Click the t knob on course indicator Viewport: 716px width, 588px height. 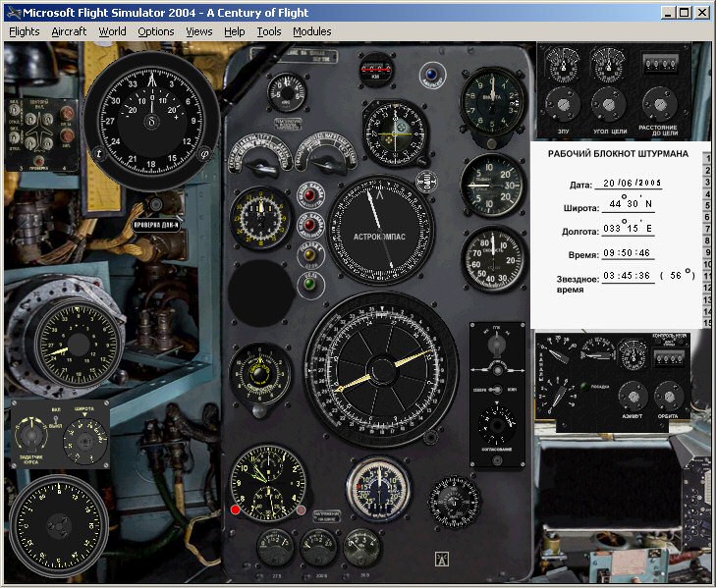[x=99, y=154]
